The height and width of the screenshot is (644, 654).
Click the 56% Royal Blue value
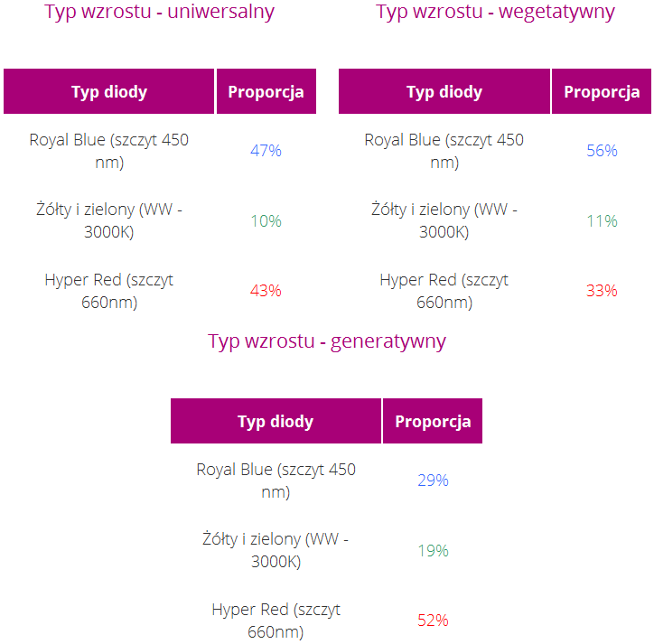[602, 151]
